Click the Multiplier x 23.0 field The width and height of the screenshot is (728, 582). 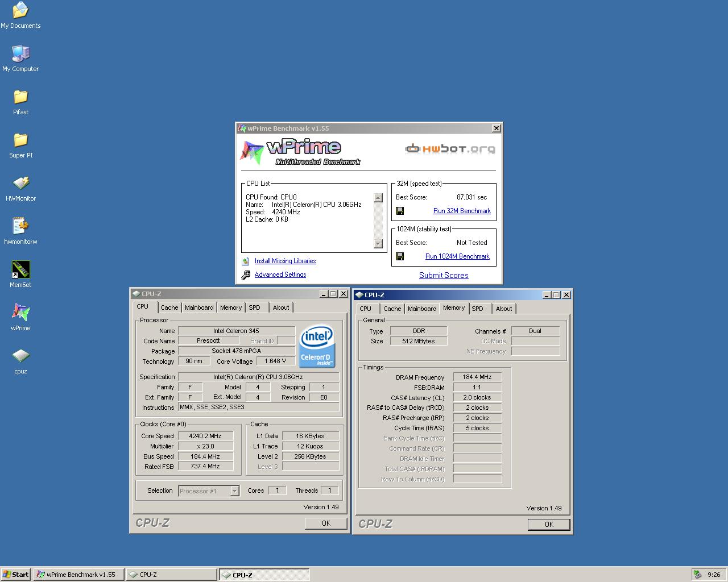pyautogui.click(x=206, y=446)
